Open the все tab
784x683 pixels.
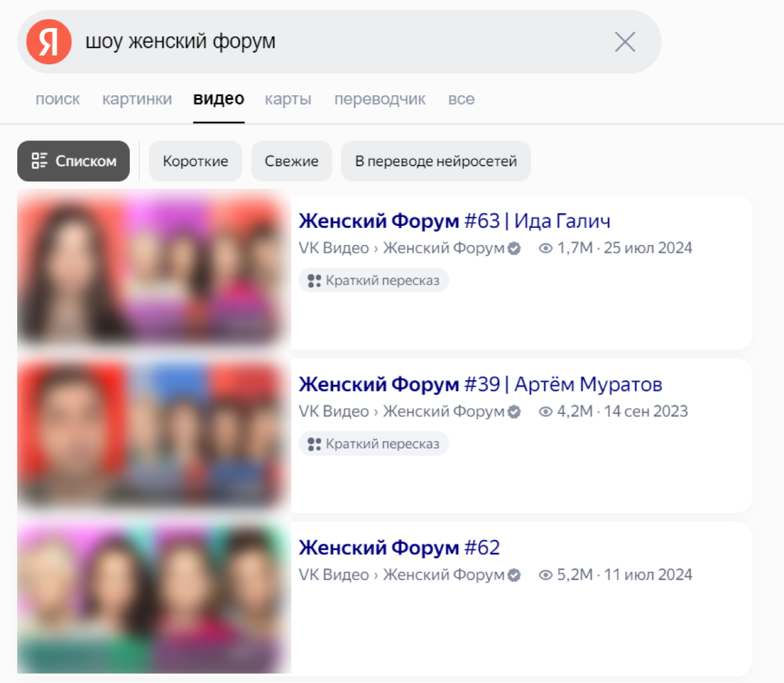(461, 99)
